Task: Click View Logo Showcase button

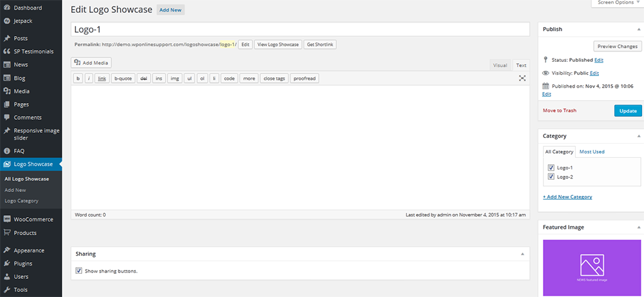Action: click(278, 44)
